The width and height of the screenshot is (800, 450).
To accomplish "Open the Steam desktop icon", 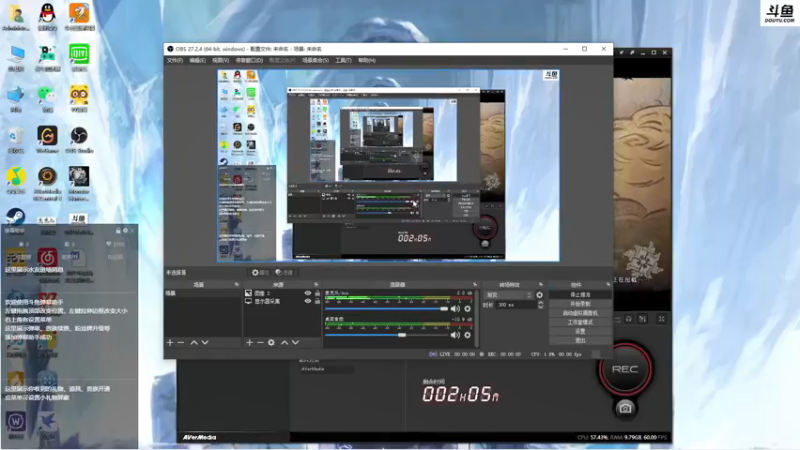I will click(16, 218).
